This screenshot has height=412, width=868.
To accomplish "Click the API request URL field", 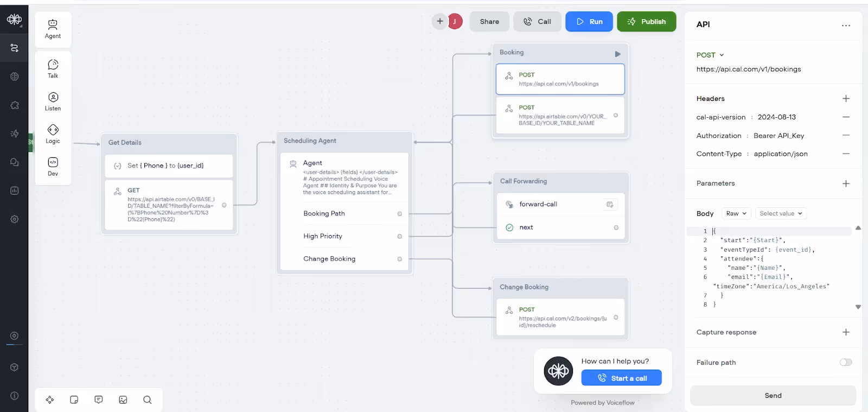I will click(x=749, y=69).
